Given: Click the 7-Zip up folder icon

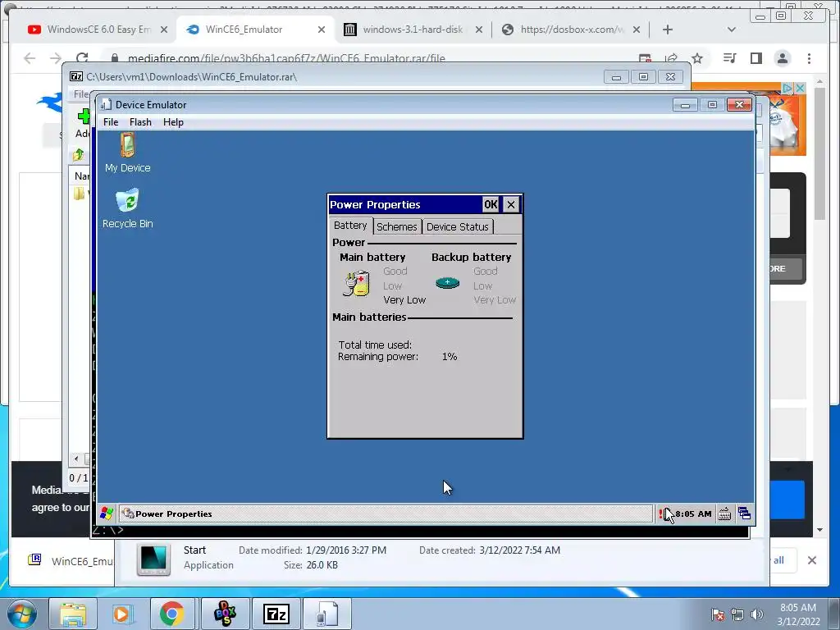Looking at the screenshot, I should pos(78,155).
